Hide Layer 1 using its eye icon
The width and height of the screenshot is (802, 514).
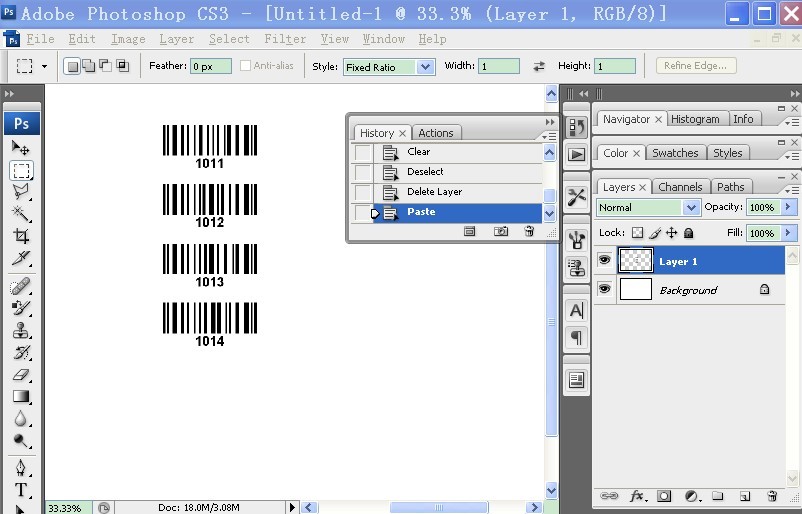(x=604, y=261)
